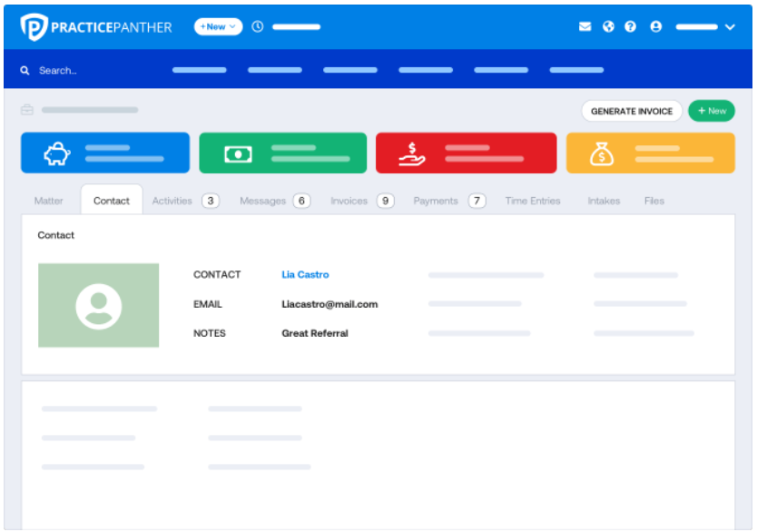The width and height of the screenshot is (757, 532).
Task: Open the mail envelope icon
Action: tap(585, 26)
